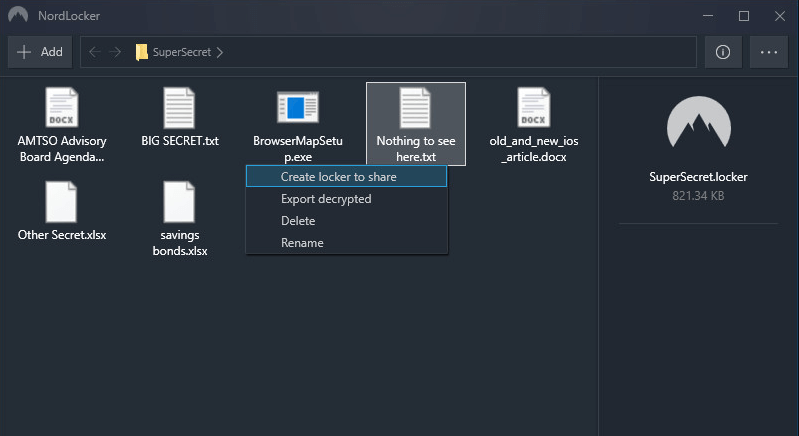Select the BrowserMapSetup.exe file icon
The height and width of the screenshot is (436, 799).
coord(298,107)
